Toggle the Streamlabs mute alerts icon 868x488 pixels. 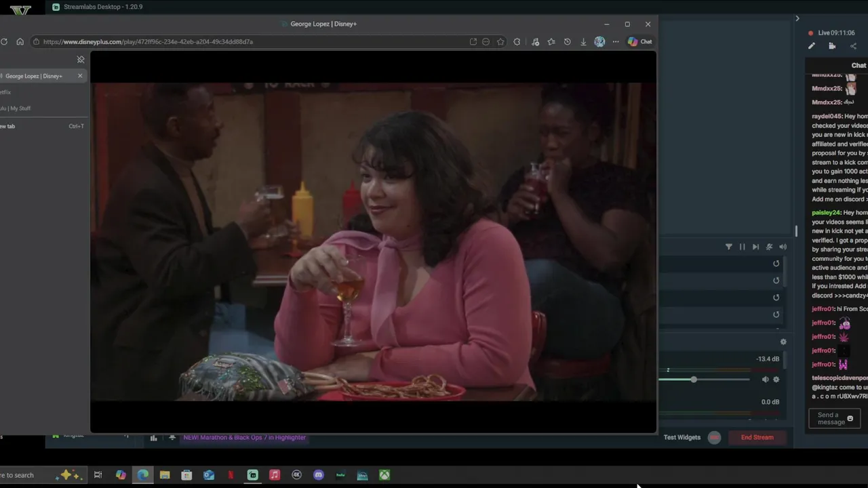[x=769, y=247]
